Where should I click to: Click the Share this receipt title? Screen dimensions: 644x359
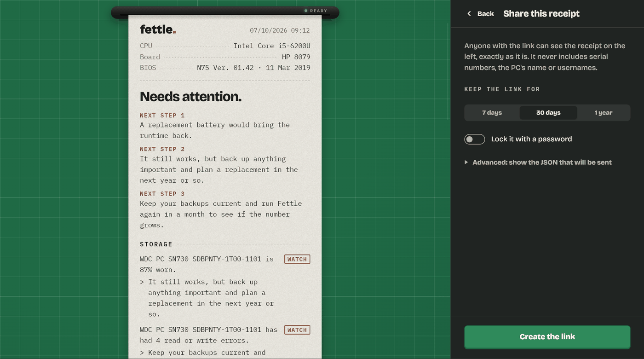coord(541,14)
